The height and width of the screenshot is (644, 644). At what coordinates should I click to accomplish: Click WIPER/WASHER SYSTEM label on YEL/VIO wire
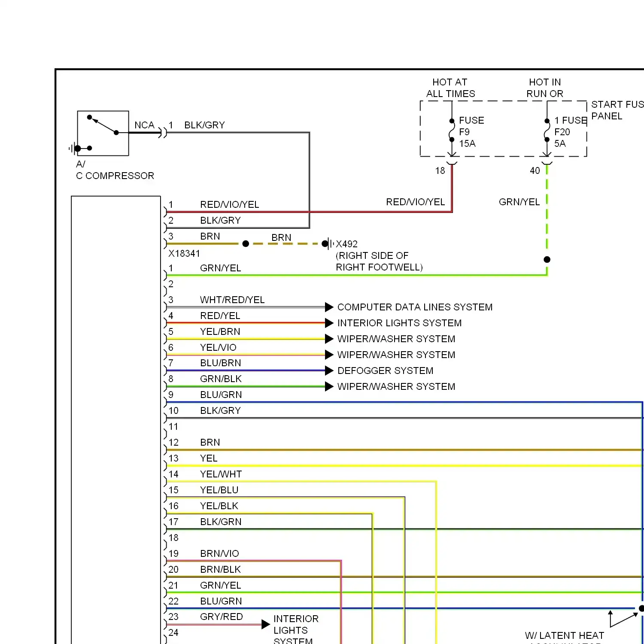pos(396,355)
